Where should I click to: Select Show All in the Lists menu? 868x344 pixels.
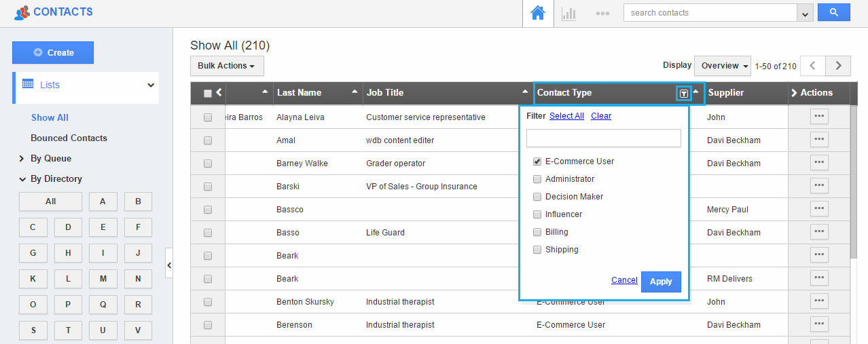[x=50, y=117]
